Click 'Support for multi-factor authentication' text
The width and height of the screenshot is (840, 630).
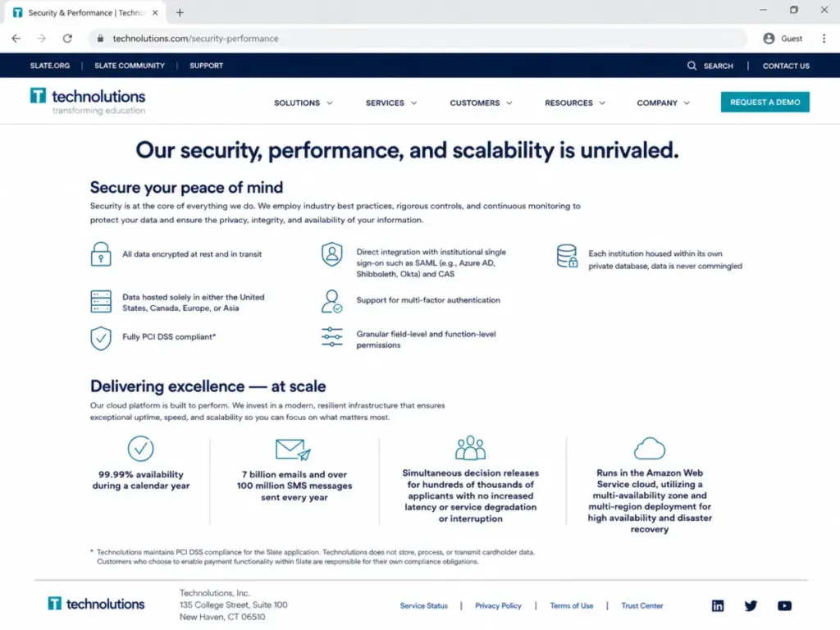coord(428,300)
